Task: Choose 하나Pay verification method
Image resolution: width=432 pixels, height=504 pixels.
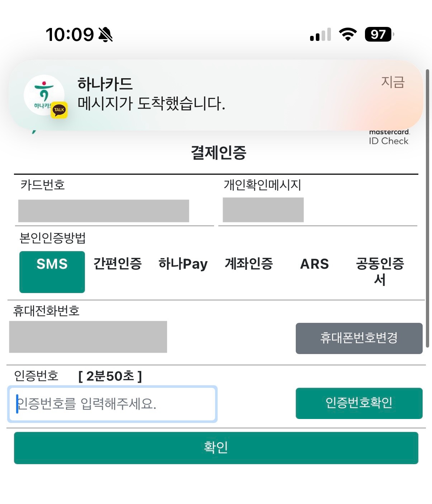Action: 183,264
